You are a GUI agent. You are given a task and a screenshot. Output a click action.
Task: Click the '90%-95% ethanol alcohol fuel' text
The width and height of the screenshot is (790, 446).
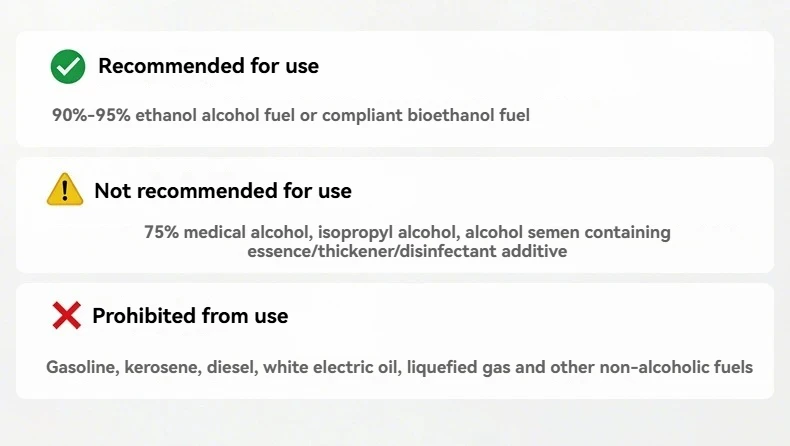click(x=173, y=115)
